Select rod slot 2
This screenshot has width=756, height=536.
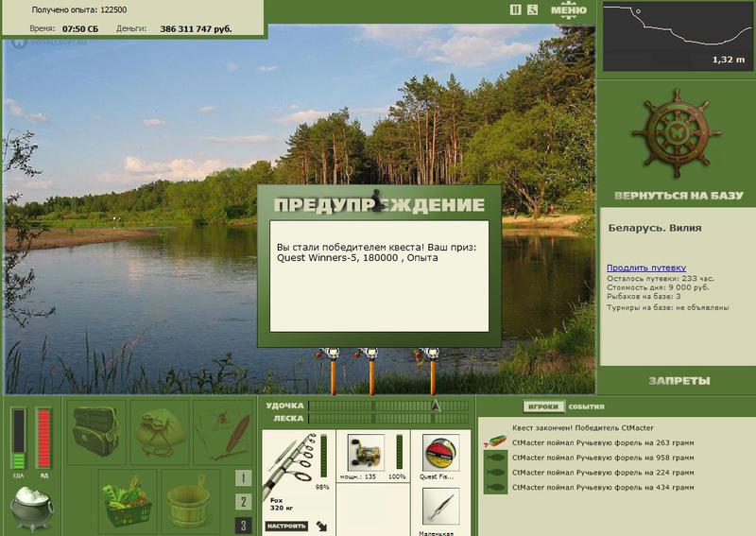(244, 502)
